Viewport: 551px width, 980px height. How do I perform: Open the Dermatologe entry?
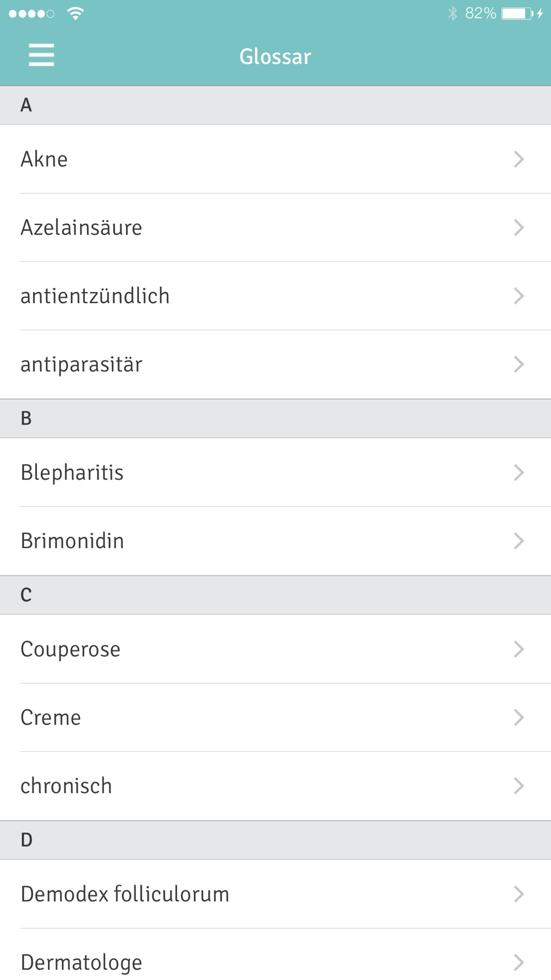275,955
